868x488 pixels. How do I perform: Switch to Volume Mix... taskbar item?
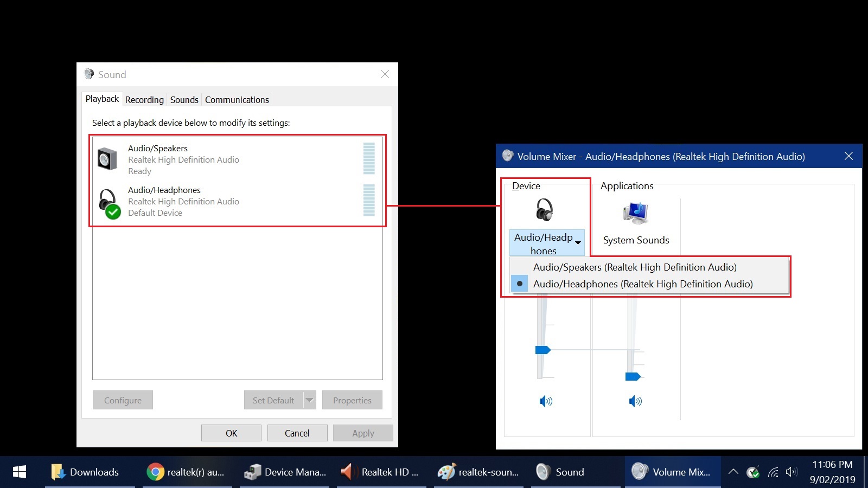(x=673, y=472)
